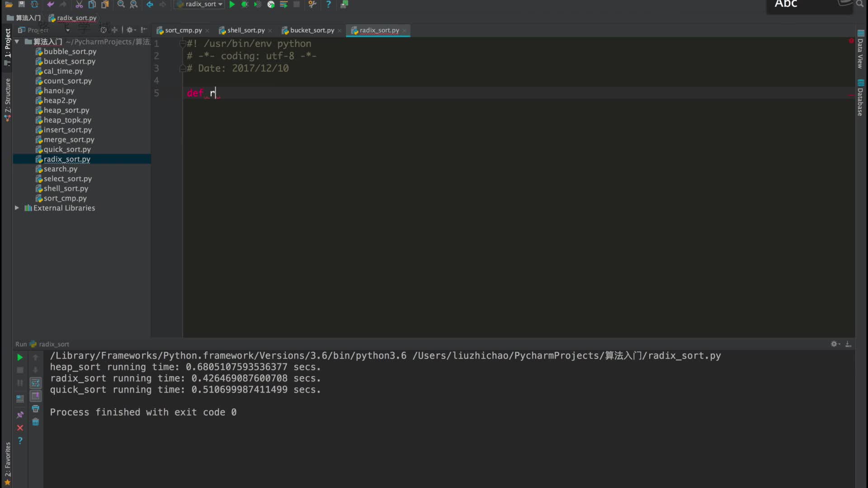Rerun radix_sort from the Run panel play icon
The height and width of the screenshot is (488, 868).
(x=20, y=357)
